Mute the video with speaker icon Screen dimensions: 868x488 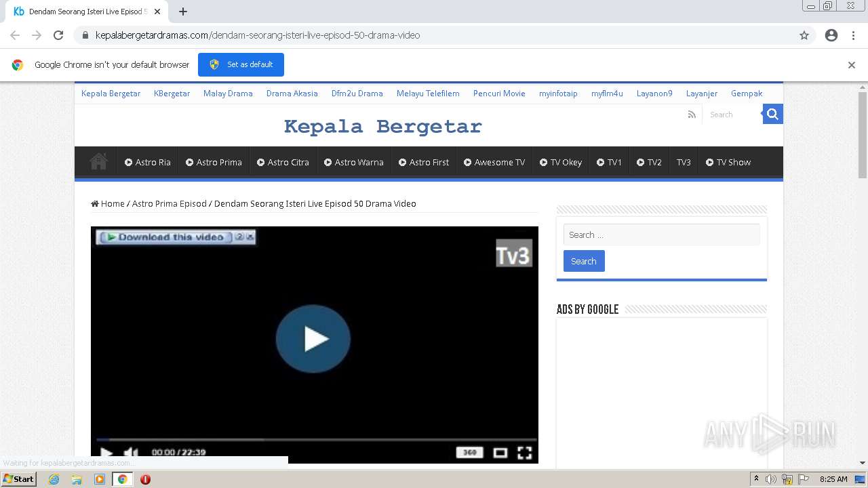(x=131, y=452)
